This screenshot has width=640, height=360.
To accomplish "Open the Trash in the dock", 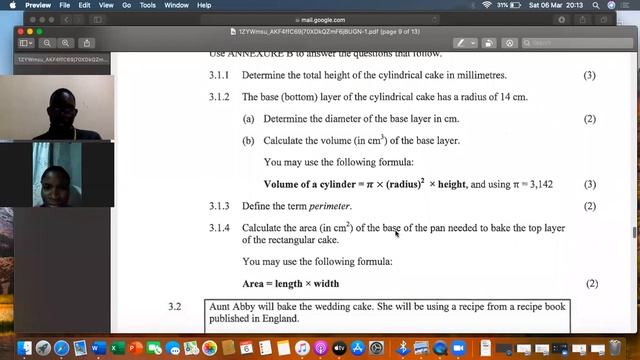I will [x=615, y=348].
